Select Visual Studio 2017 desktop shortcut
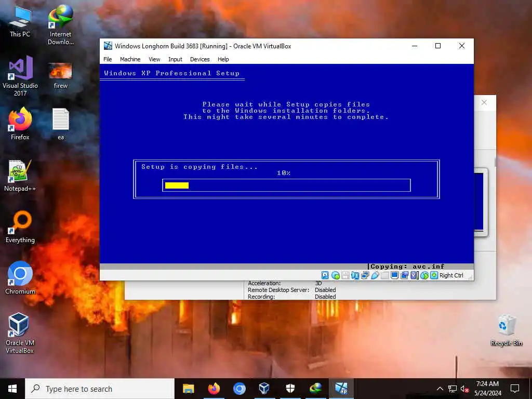Viewport: 532px width, 399px height. click(x=20, y=76)
